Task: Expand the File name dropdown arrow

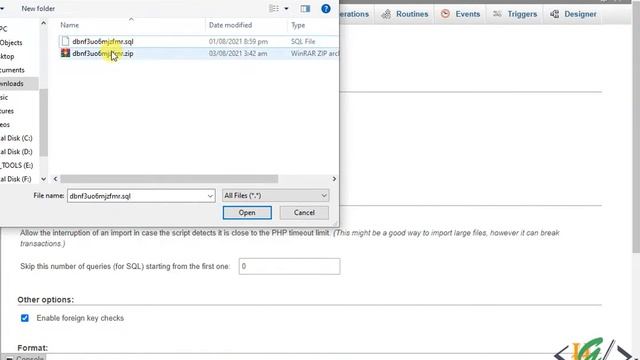Action: point(210,196)
